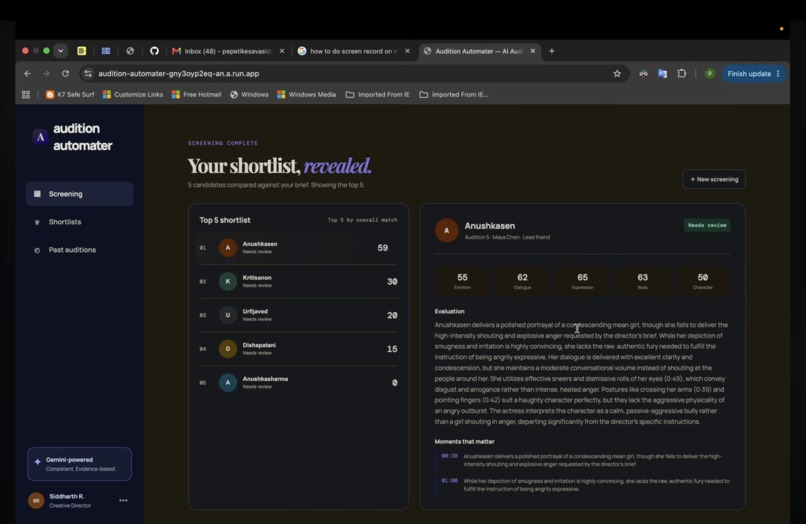This screenshot has height=524, width=806.
Task: Jump to the 01:00 moment timestamp
Action: pos(449,481)
